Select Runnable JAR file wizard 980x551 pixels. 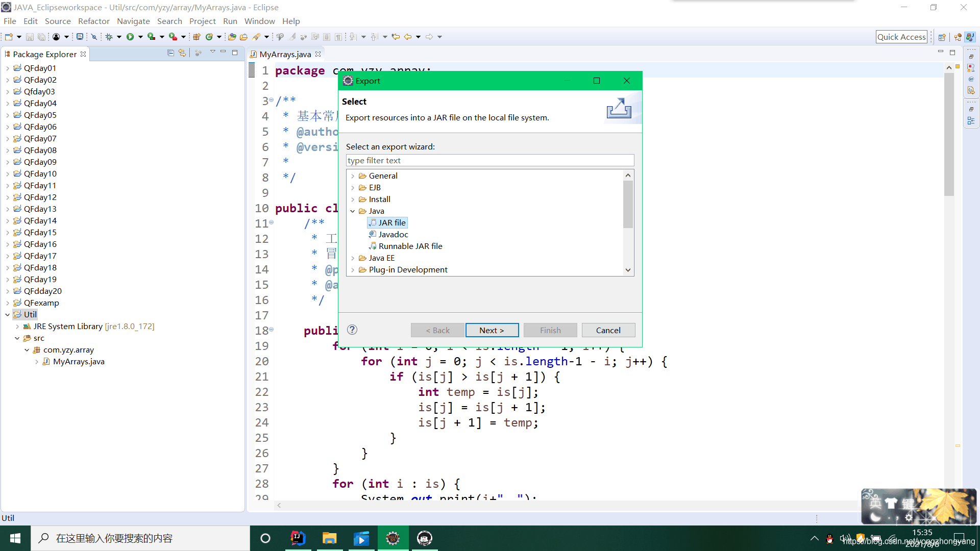tap(410, 246)
